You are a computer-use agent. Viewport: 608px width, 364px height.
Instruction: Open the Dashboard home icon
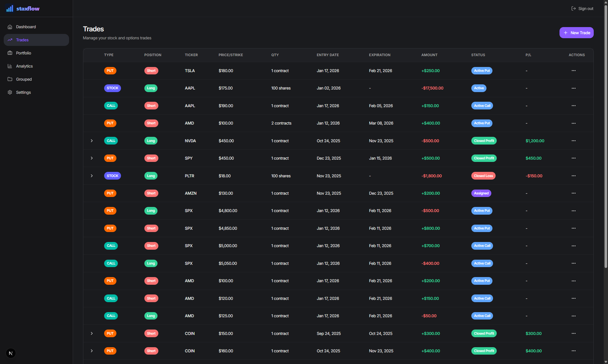click(10, 27)
